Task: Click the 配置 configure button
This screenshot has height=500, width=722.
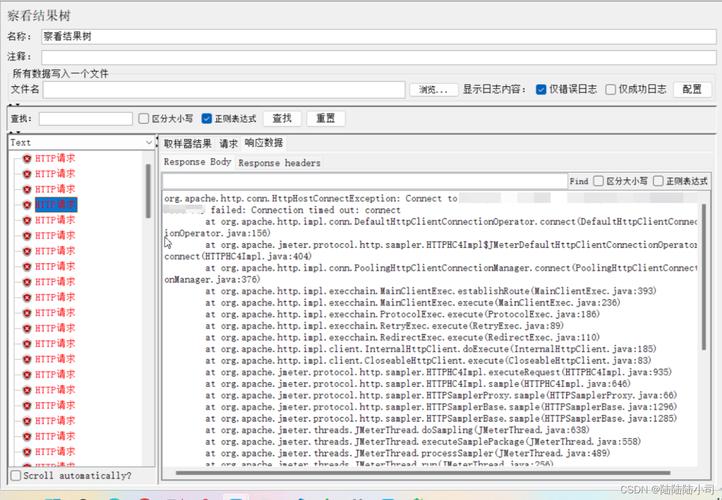Action: (692, 89)
